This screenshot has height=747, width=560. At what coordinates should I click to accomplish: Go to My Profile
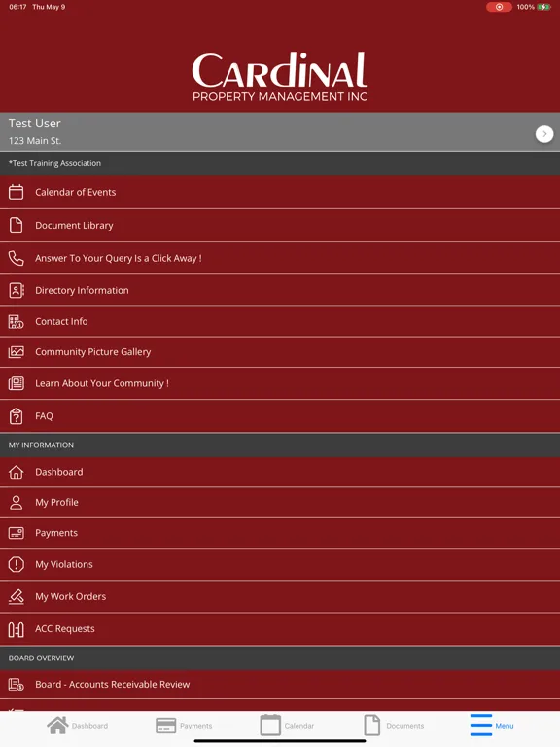(x=280, y=503)
